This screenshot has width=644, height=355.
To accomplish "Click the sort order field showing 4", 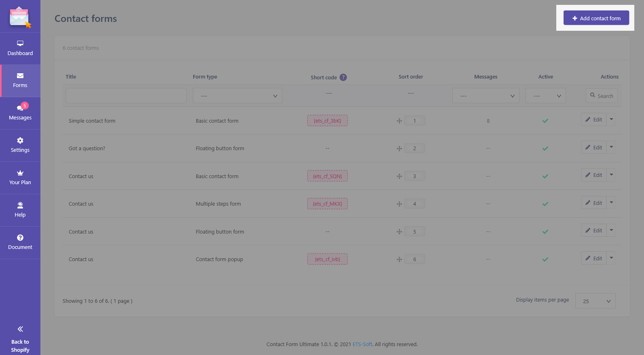I will click(414, 204).
